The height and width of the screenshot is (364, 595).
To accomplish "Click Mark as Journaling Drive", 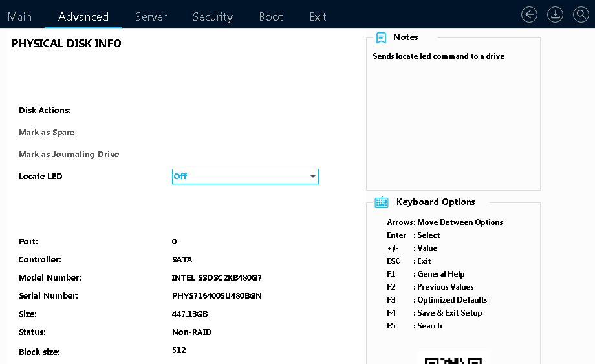I will (69, 155).
